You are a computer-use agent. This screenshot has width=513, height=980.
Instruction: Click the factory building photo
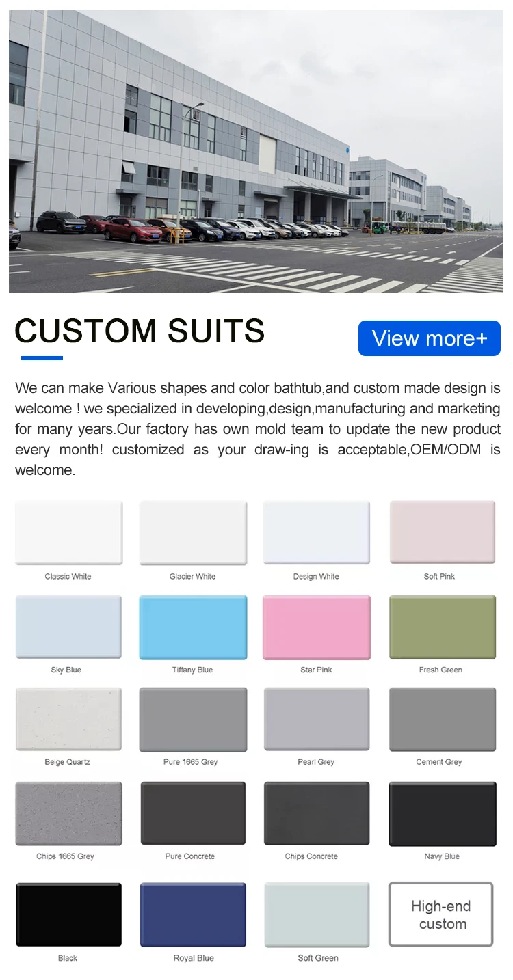(256, 151)
